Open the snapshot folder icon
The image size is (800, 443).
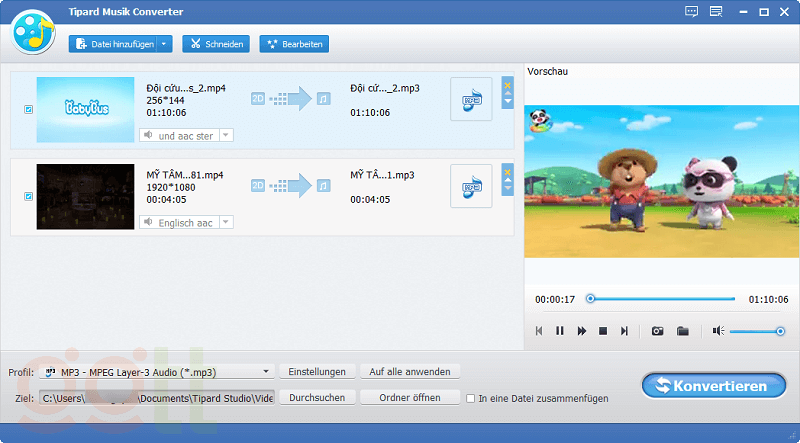[x=683, y=330]
